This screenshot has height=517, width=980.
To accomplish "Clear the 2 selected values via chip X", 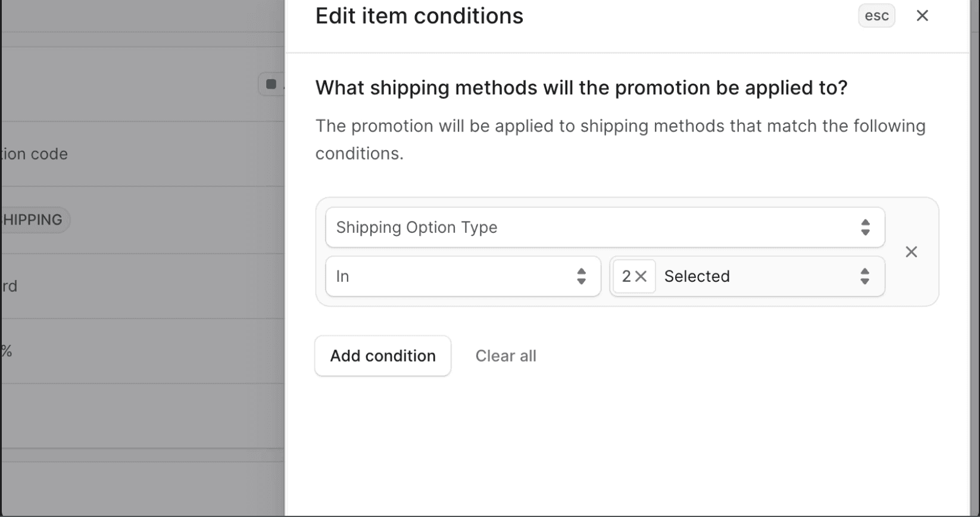I will point(642,276).
